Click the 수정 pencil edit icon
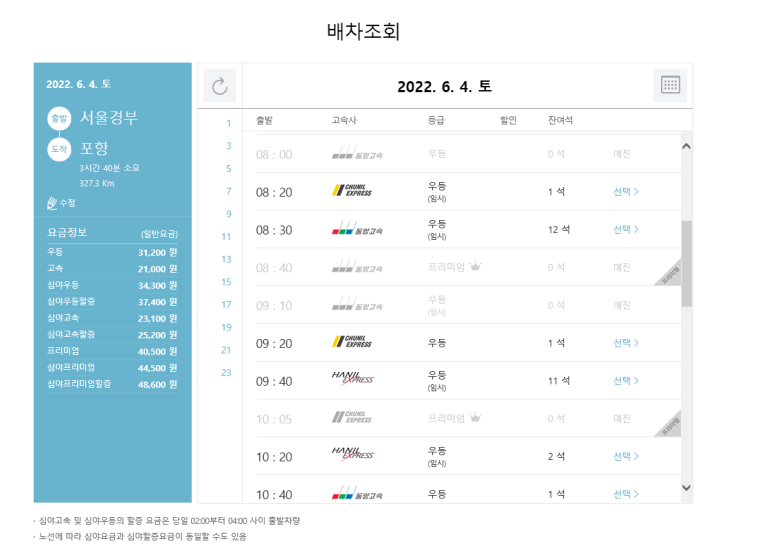This screenshot has width=773, height=548. pyautogui.click(x=52, y=203)
